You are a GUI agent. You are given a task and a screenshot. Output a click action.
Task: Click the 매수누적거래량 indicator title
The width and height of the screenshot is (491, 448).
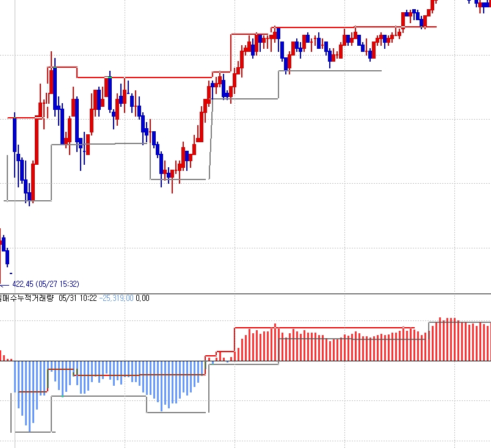(x=28, y=298)
